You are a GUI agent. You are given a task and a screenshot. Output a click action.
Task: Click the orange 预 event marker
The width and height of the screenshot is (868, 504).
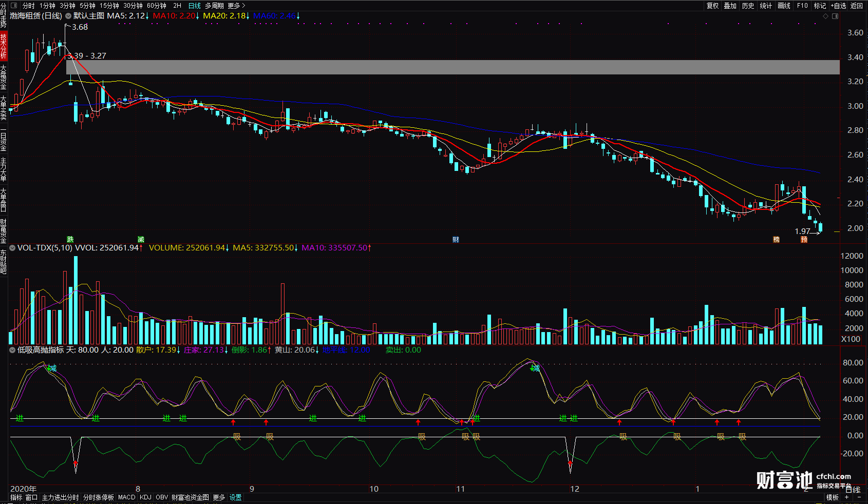pyautogui.click(x=804, y=240)
